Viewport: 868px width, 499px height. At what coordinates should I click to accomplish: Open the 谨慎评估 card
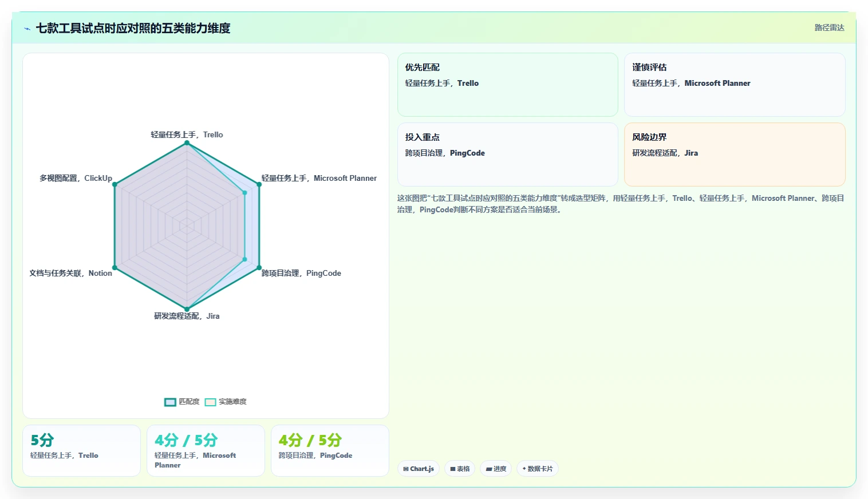click(735, 85)
